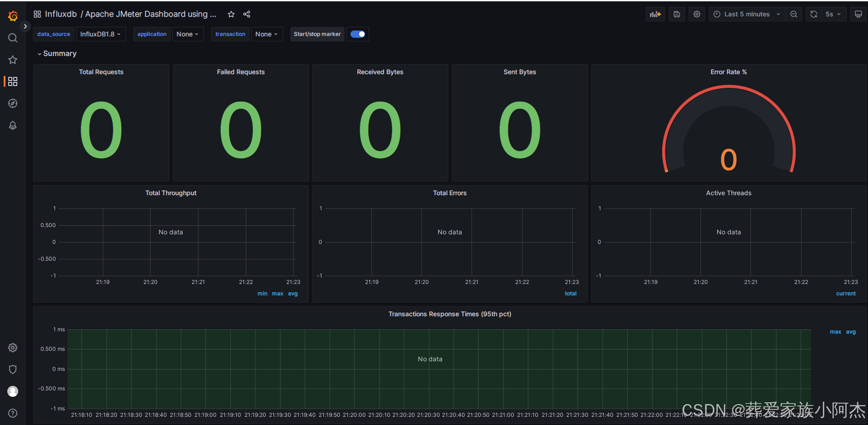Click the Total Requests value 0
The image size is (868, 425).
[101, 130]
